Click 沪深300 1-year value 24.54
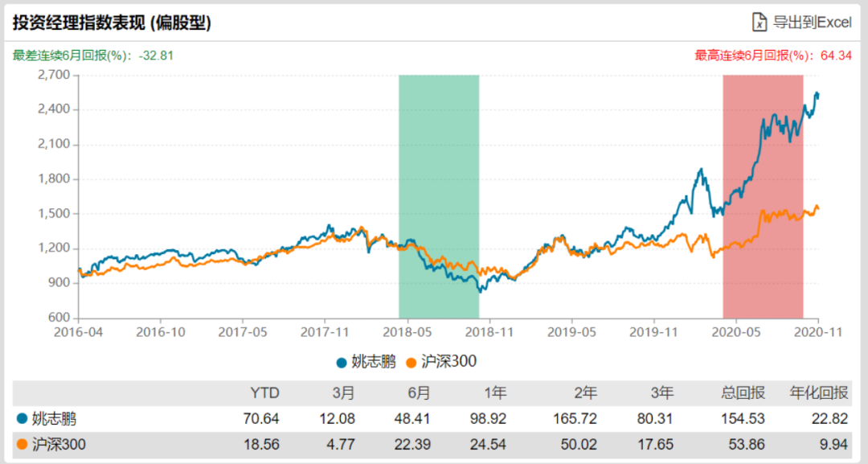The image size is (868, 464). (x=489, y=445)
